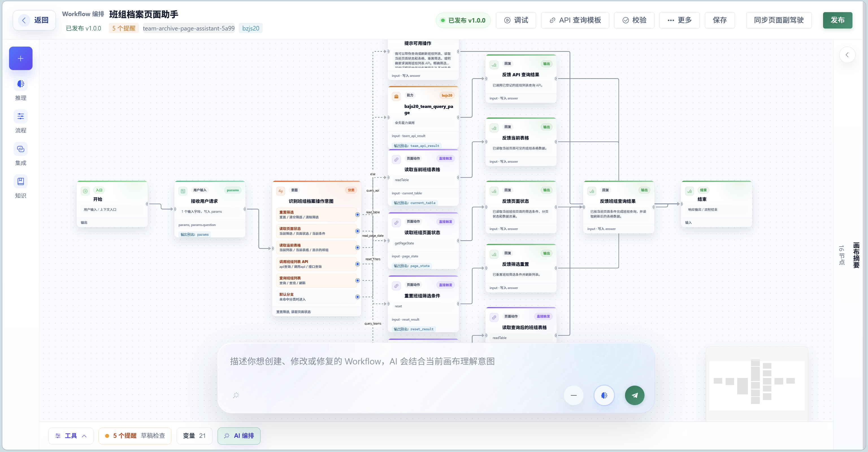Image resolution: width=868 pixels, height=452 pixels.
Task: Click the 反馈当前表格 node reply icon
Action: coord(494,128)
